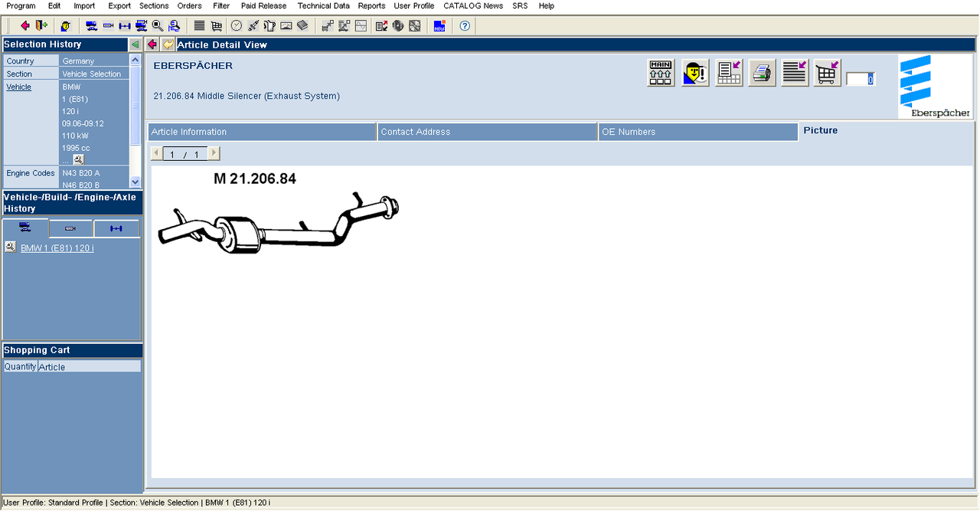Click the red-green transfer arrows toolbar icon

[x=381, y=25]
